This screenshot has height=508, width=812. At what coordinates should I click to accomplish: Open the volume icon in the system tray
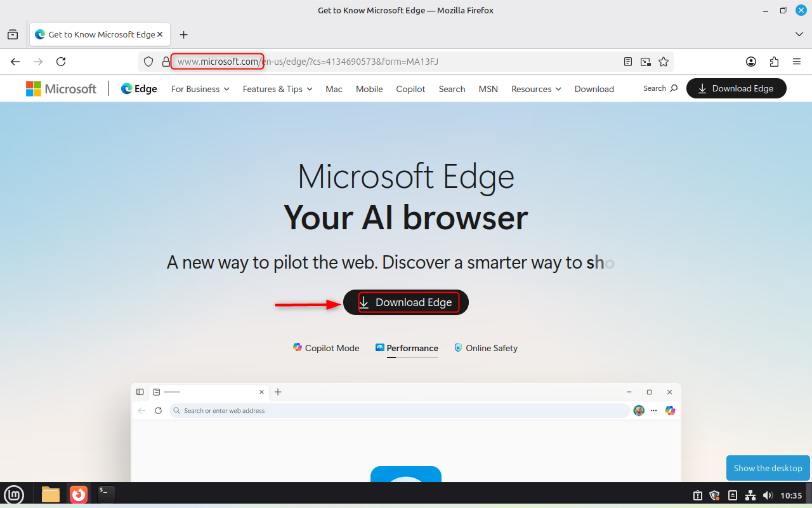pyautogui.click(x=768, y=495)
